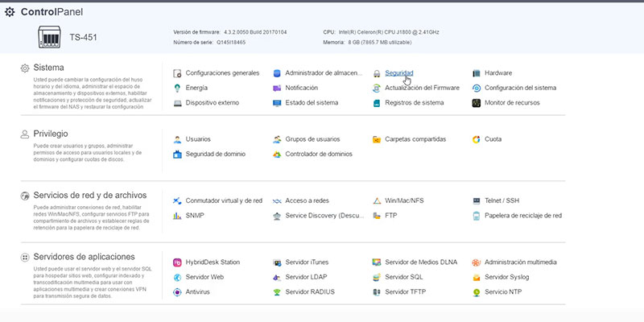The image size is (644, 322).
Task: Click the Seguridad de dominio icon
Action: coord(177,154)
